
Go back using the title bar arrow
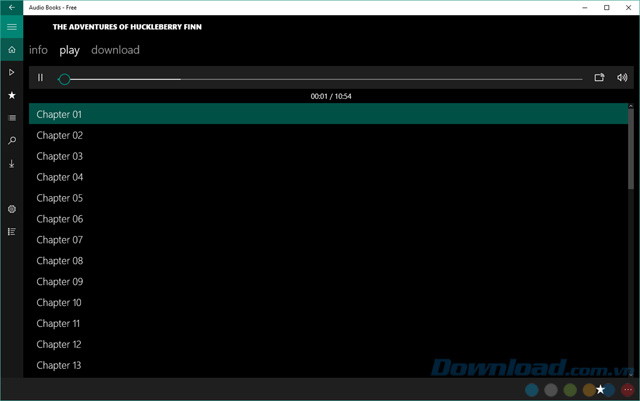click(x=11, y=7)
